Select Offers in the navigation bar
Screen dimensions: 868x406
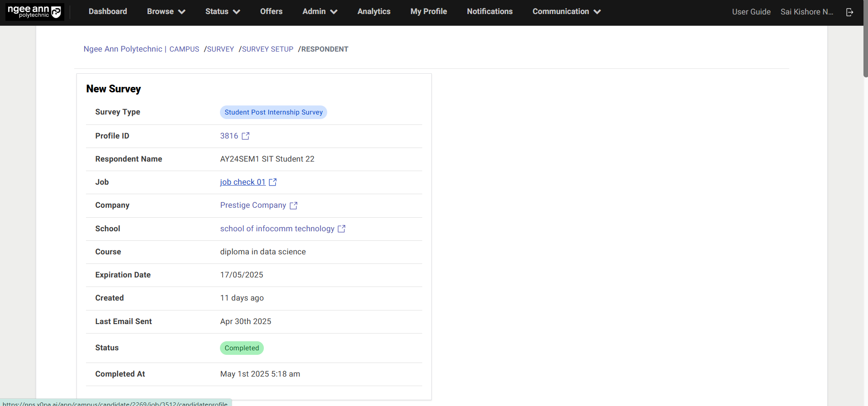pyautogui.click(x=271, y=12)
